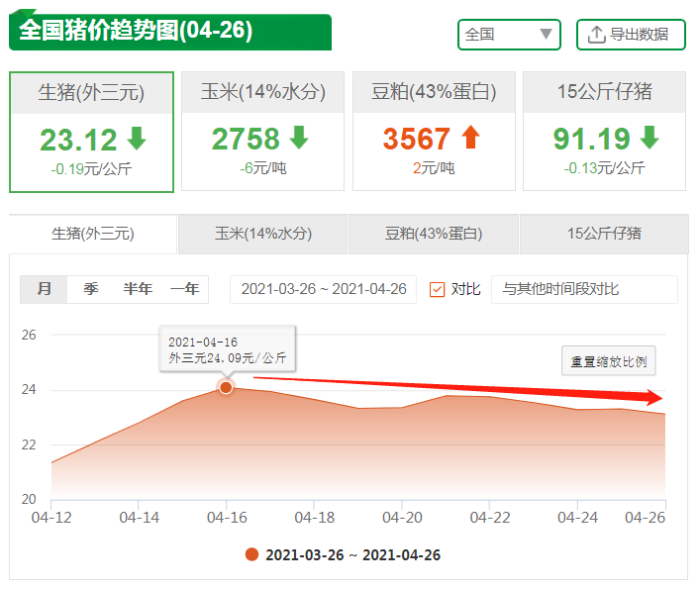Switch to the 豆粕(43%蛋白) chart tab
Viewport: 700px width, 591px height.
coord(434,234)
